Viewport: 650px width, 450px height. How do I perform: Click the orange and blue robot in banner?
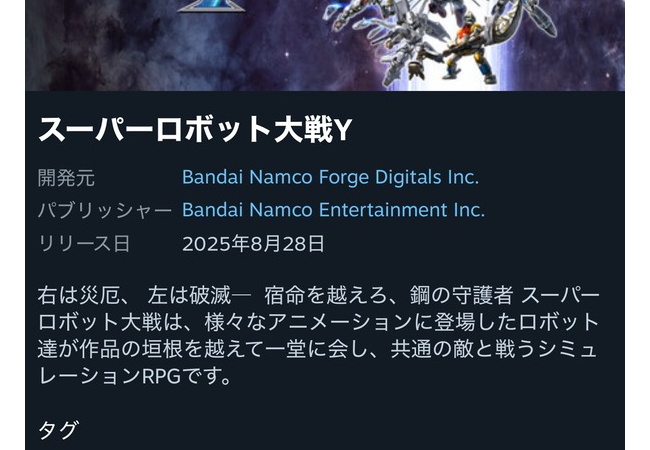pos(467,48)
